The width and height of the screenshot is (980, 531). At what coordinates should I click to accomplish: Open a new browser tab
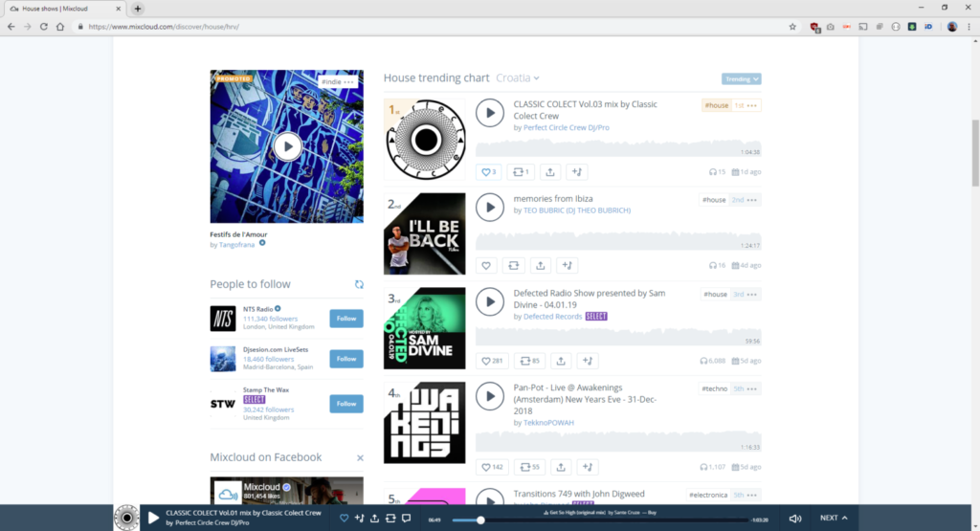click(x=138, y=9)
